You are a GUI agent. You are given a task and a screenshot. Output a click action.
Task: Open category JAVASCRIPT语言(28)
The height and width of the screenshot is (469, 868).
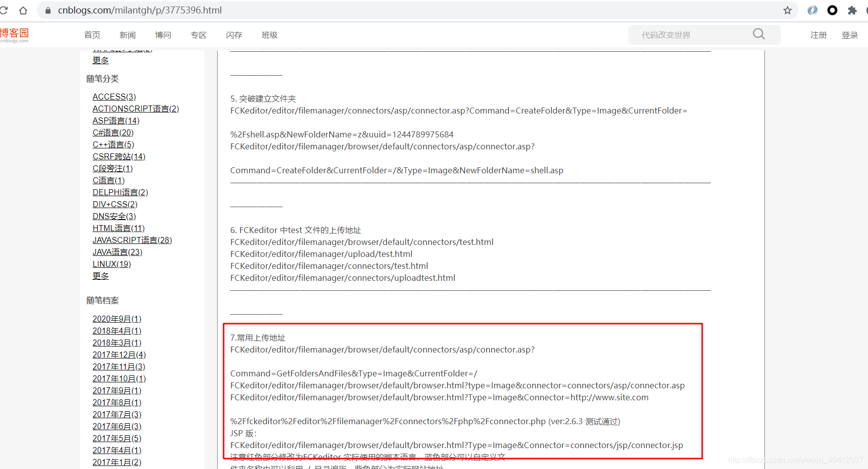pos(132,240)
